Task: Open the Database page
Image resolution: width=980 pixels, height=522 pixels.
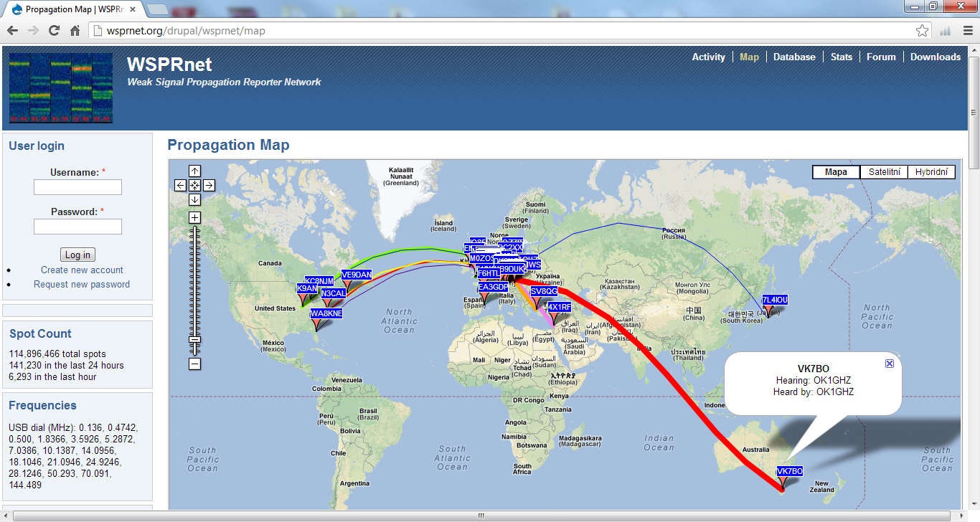Action: point(794,57)
